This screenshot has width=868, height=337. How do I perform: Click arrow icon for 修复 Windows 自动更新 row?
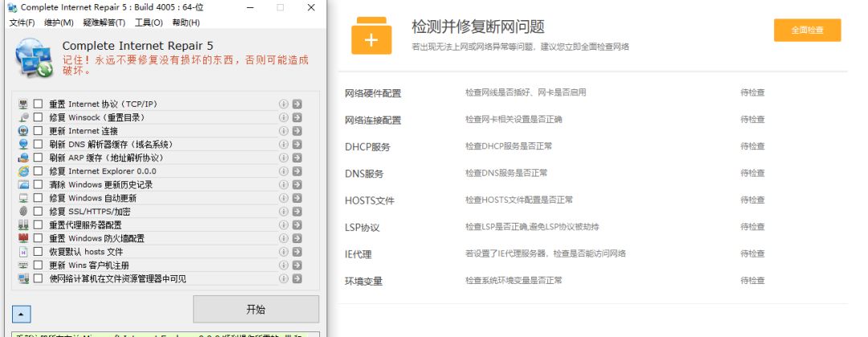click(297, 198)
